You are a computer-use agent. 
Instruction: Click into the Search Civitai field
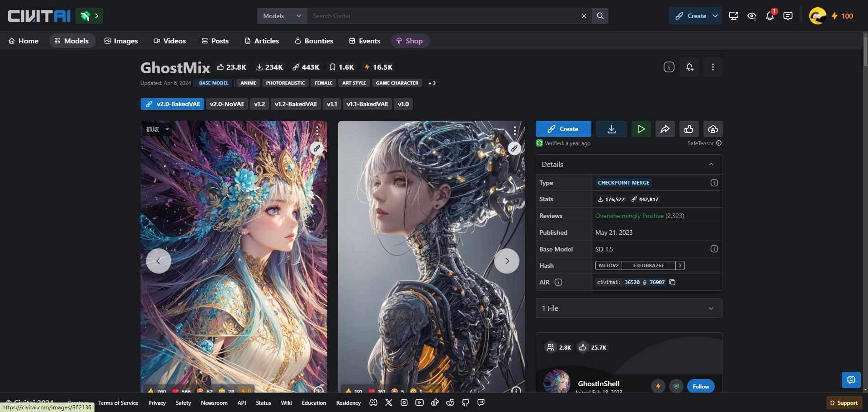tap(443, 16)
